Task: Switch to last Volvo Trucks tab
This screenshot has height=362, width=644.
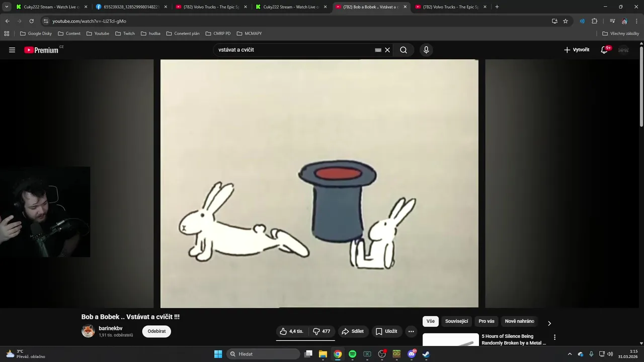Action: click(450, 7)
